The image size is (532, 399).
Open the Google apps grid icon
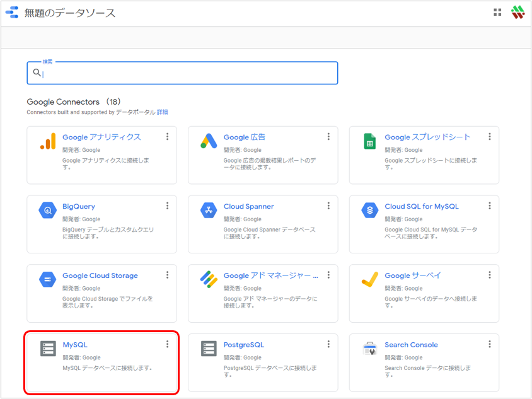(497, 13)
